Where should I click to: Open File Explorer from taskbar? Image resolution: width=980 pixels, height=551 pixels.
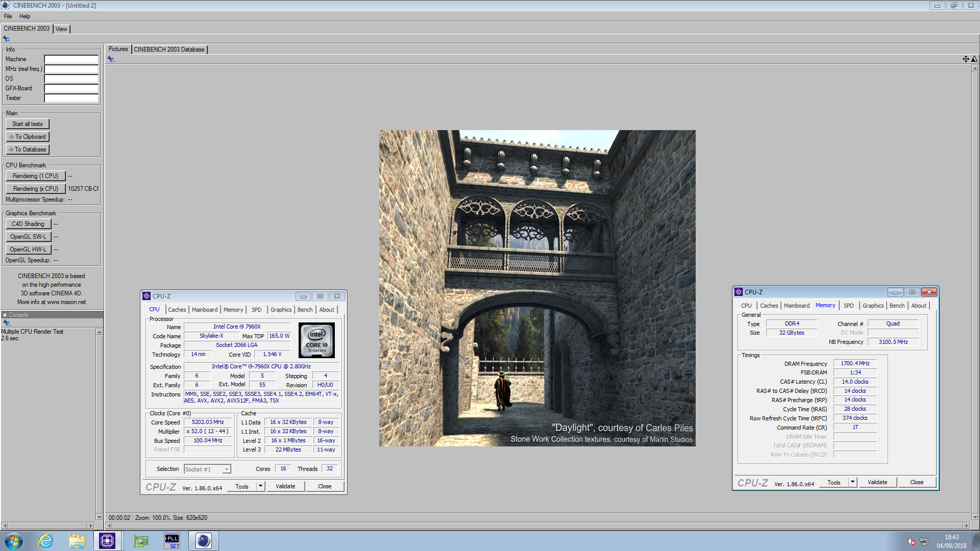[x=77, y=541]
